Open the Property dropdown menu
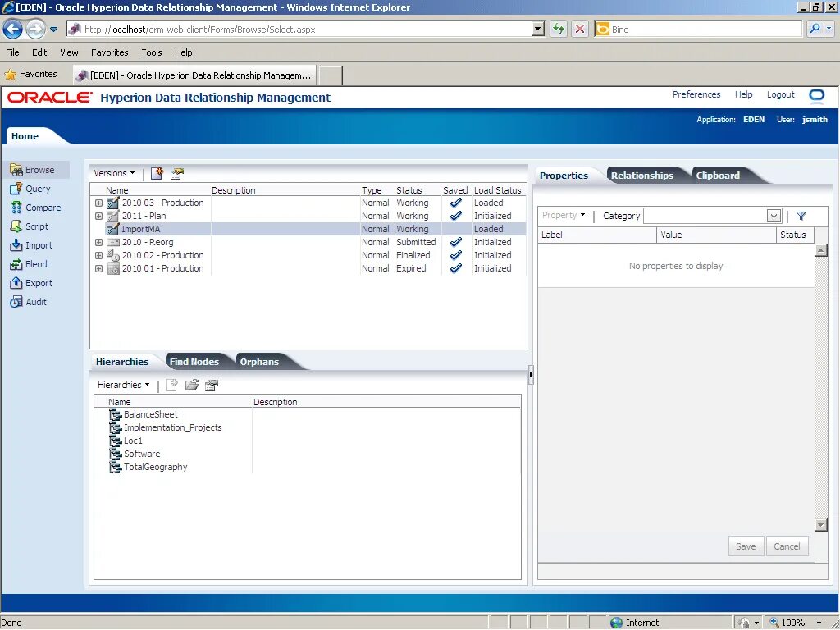The width and height of the screenshot is (840, 630). 564,215
